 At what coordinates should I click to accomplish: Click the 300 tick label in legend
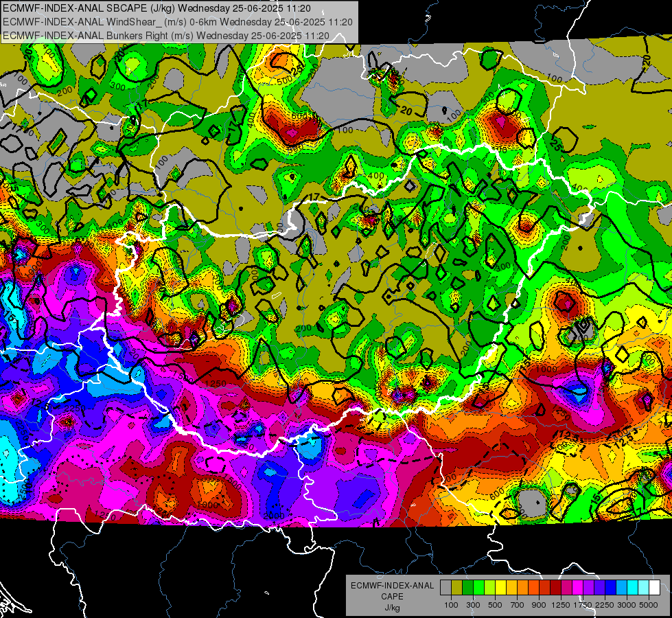tap(473, 605)
